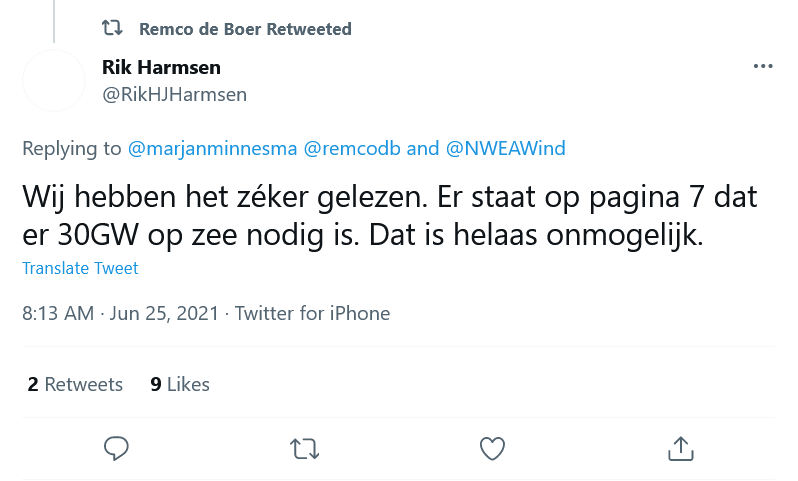The image size is (798, 481).
Task: Click the reply speech bubble icon
Action: click(x=116, y=448)
